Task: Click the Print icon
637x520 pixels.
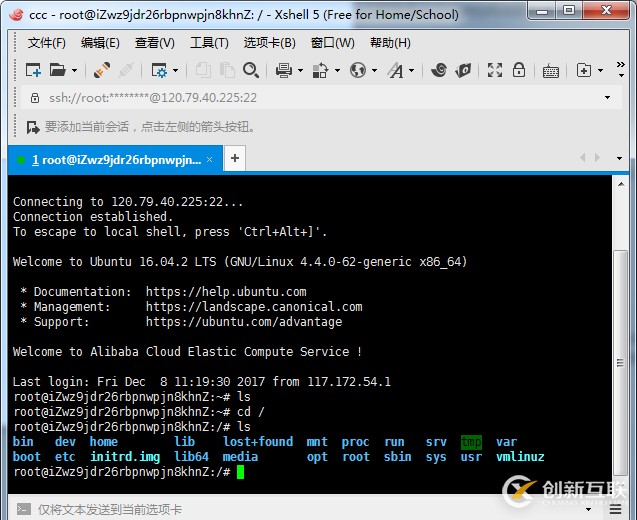Action: click(284, 70)
